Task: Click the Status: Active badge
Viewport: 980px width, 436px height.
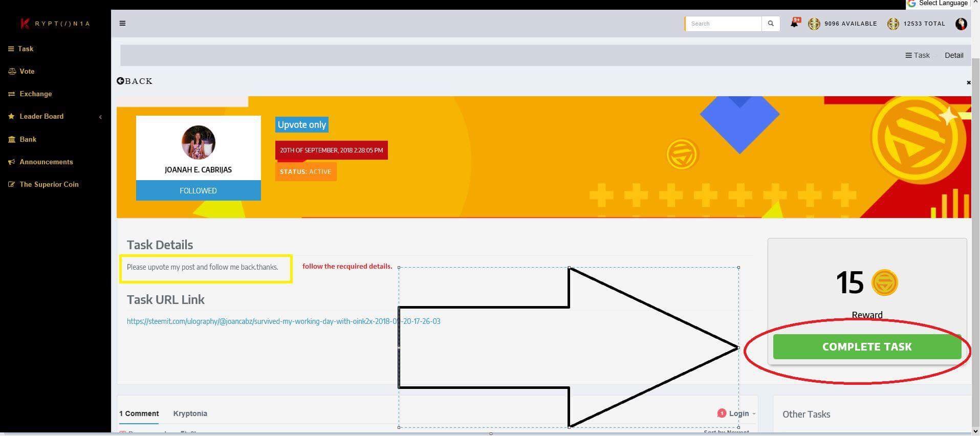Action: point(306,171)
